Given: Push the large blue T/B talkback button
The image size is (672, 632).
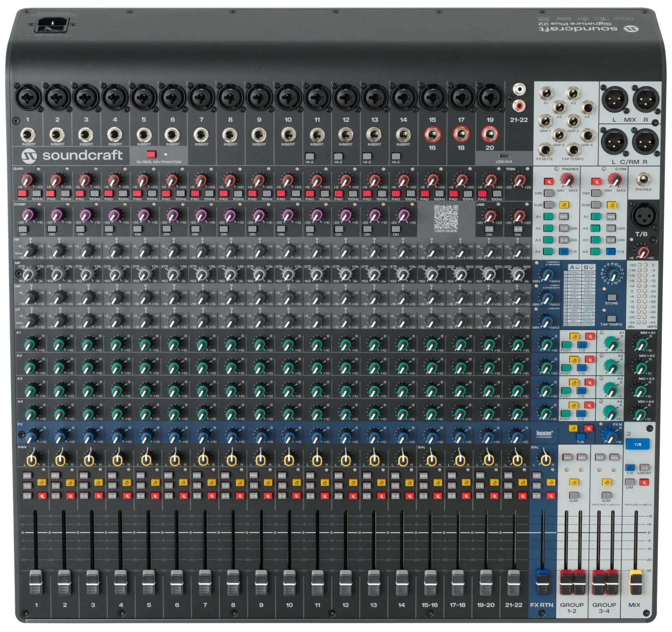Looking at the screenshot, I should coord(637,445).
